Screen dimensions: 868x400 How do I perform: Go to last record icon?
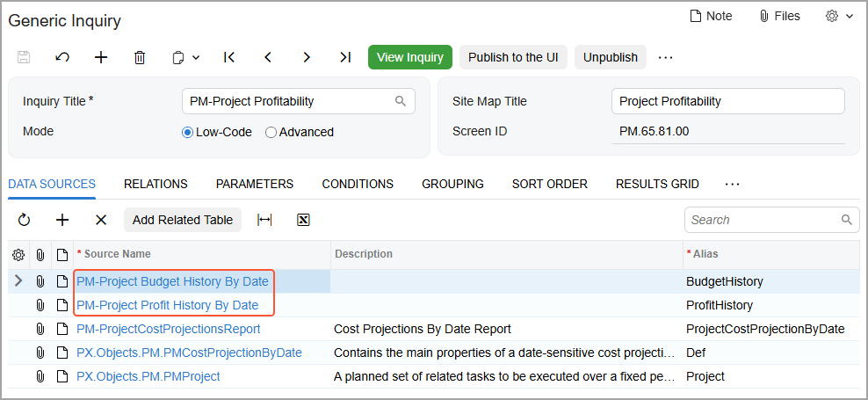[x=345, y=57]
